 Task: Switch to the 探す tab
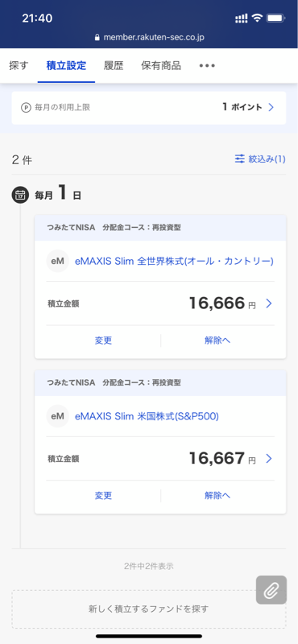tap(19, 66)
